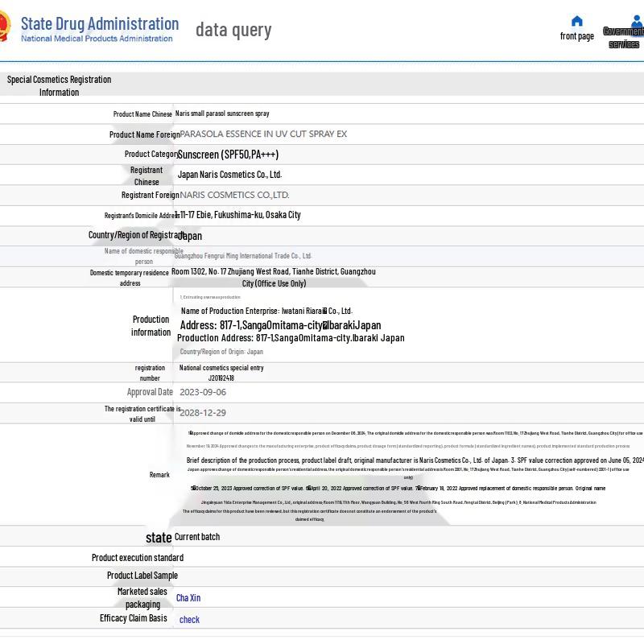Select Country/Region of Origin: Japan text
This screenshot has height=644, width=644.
(x=221, y=352)
